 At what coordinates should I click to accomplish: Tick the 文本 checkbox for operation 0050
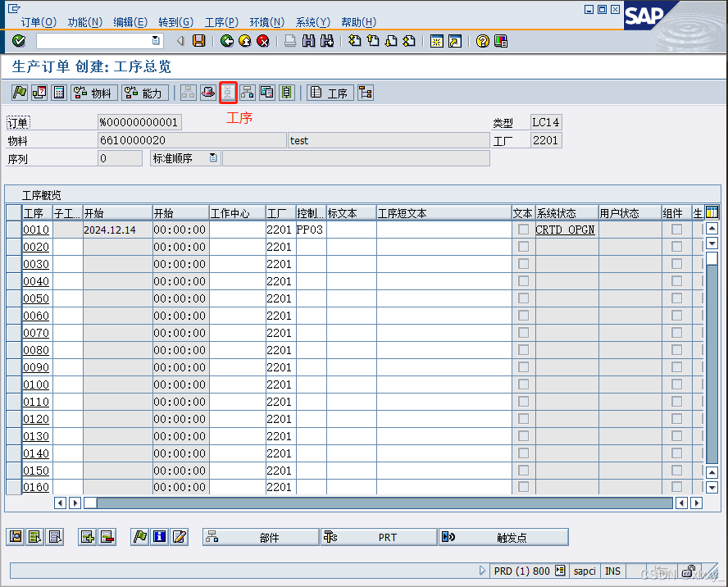(523, 298)
